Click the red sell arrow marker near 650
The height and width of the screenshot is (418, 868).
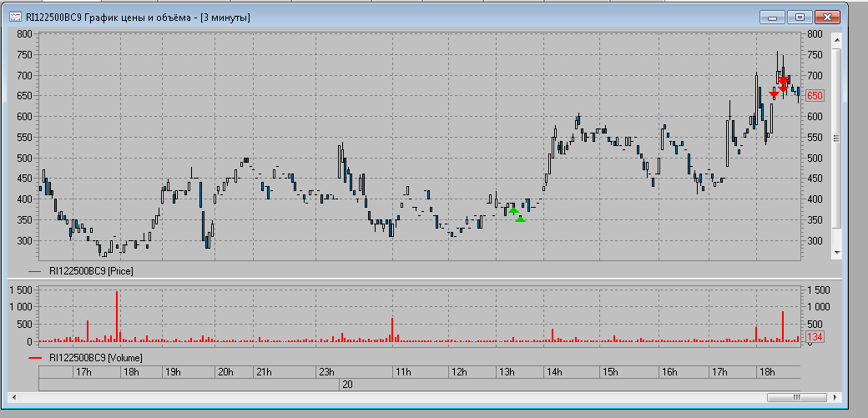[x=774, y=93]
